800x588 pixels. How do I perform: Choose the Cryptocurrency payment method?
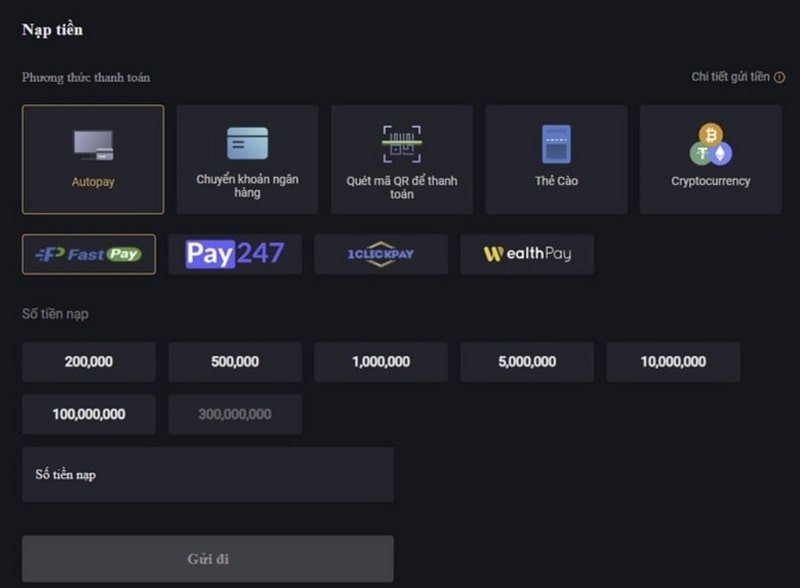(711, 159)
